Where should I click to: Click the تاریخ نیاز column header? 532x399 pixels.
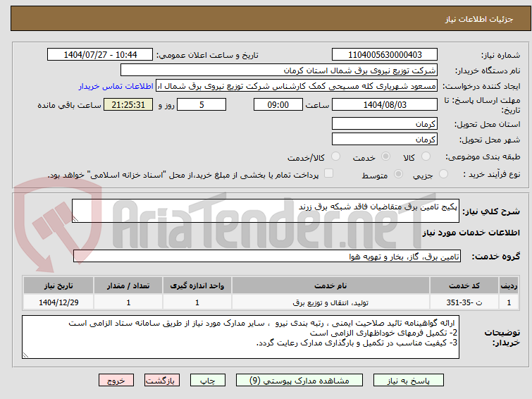pyautogui.click(x=58, y=286)
